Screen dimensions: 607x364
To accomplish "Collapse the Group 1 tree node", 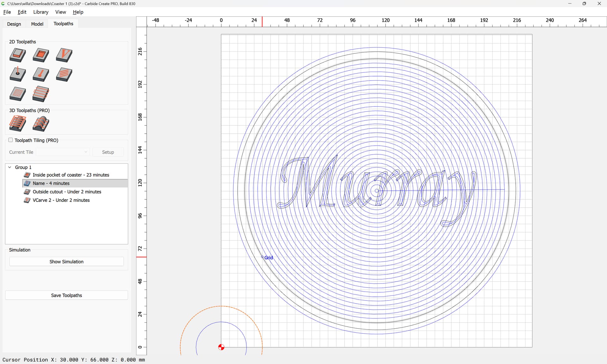I will click(x=10, y=167).
